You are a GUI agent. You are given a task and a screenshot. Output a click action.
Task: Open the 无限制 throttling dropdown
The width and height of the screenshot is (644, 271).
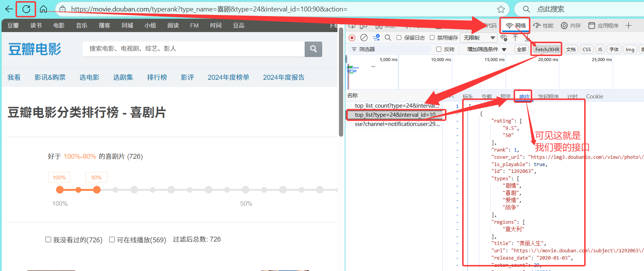tap(479, 38)
